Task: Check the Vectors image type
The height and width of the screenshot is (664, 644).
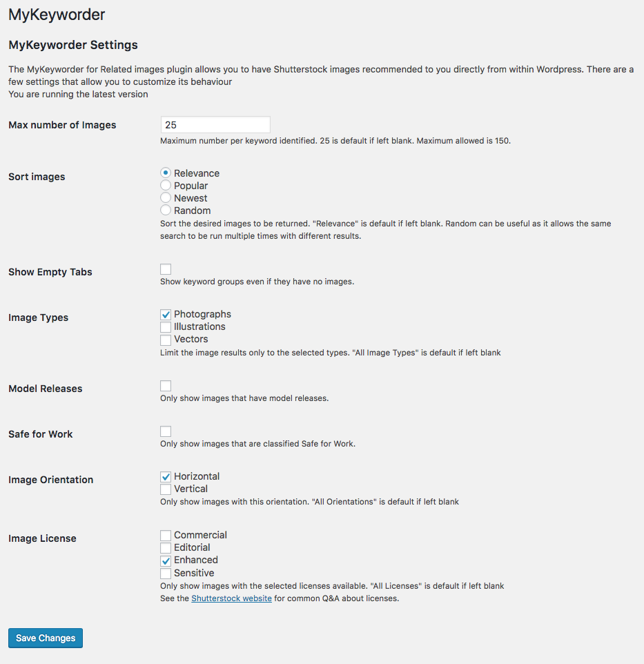Action: tap(166, 340)
